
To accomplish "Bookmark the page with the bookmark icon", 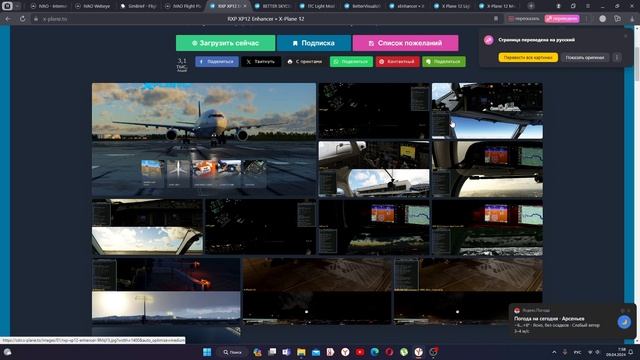I will point(496,19).
